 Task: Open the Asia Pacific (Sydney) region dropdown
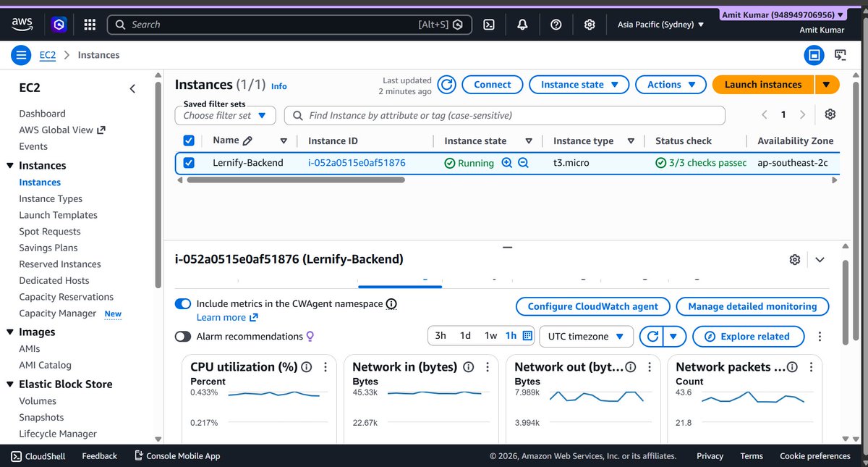click(x=660, y=25)
